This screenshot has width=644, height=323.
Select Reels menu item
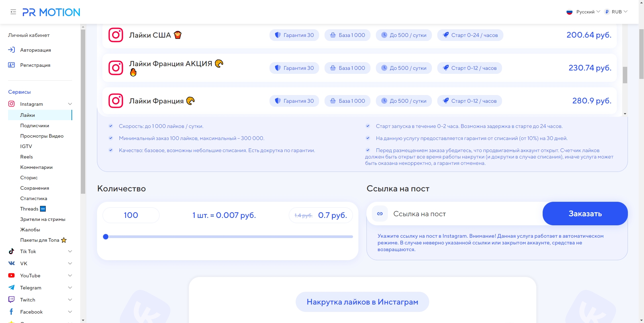[27, 157]
